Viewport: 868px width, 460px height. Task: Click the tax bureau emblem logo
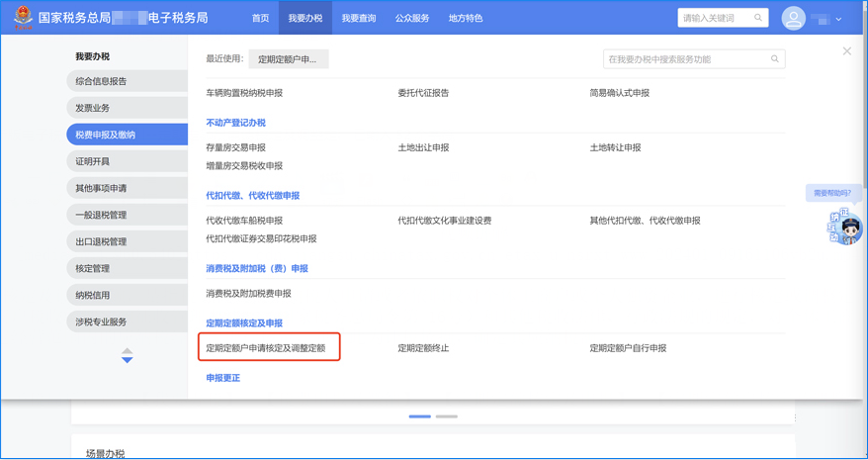click(x=22, y=18)
